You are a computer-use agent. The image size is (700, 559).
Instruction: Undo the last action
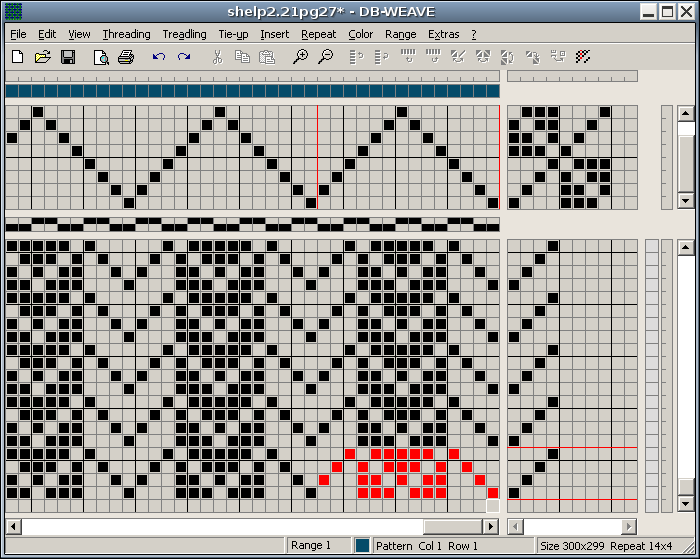point(159,57)
